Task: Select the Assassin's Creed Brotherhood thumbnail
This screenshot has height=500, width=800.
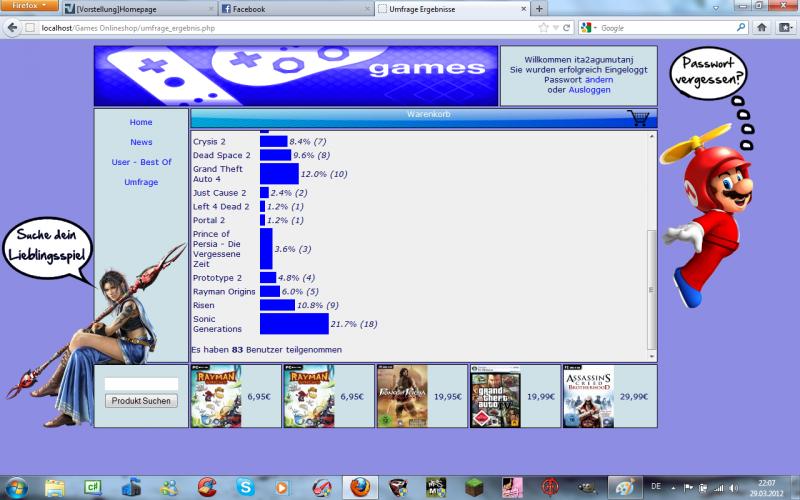Action: click(588, 396)
